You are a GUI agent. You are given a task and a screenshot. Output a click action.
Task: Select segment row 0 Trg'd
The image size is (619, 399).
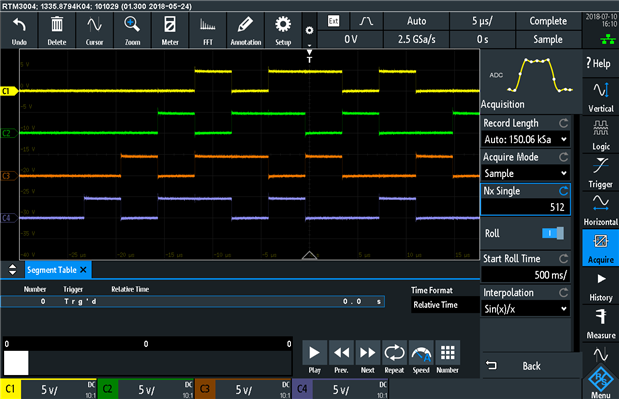pyautogui.click(x=193, y=302)
